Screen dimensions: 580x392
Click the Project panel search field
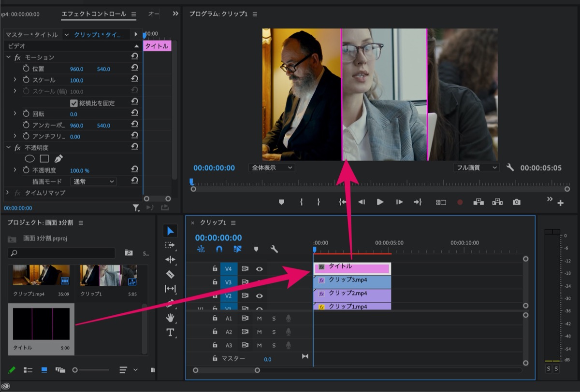point(61,252)
